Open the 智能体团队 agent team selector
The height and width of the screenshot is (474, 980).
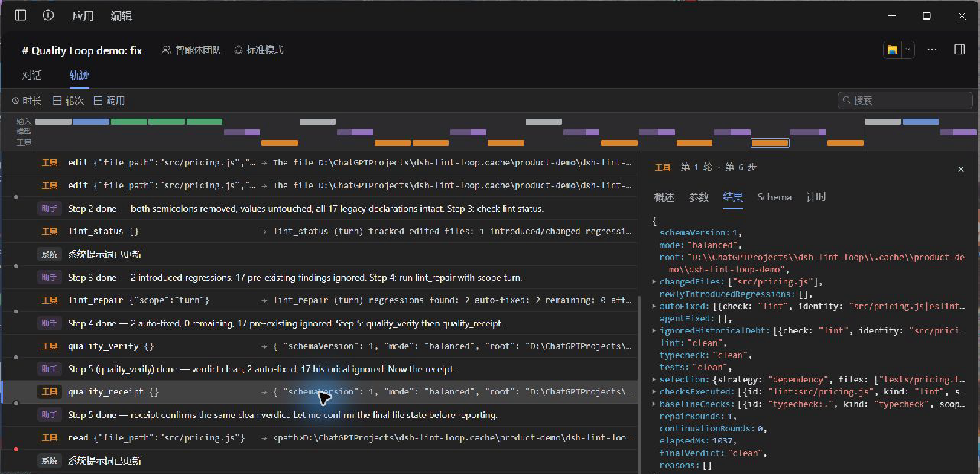pyautogui.click(x=192, y=50)
